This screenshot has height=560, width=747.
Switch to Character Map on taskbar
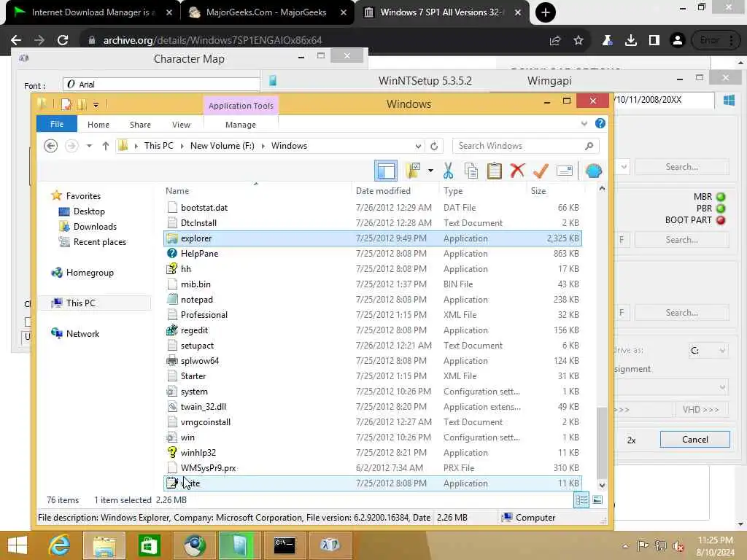(330, 545)
